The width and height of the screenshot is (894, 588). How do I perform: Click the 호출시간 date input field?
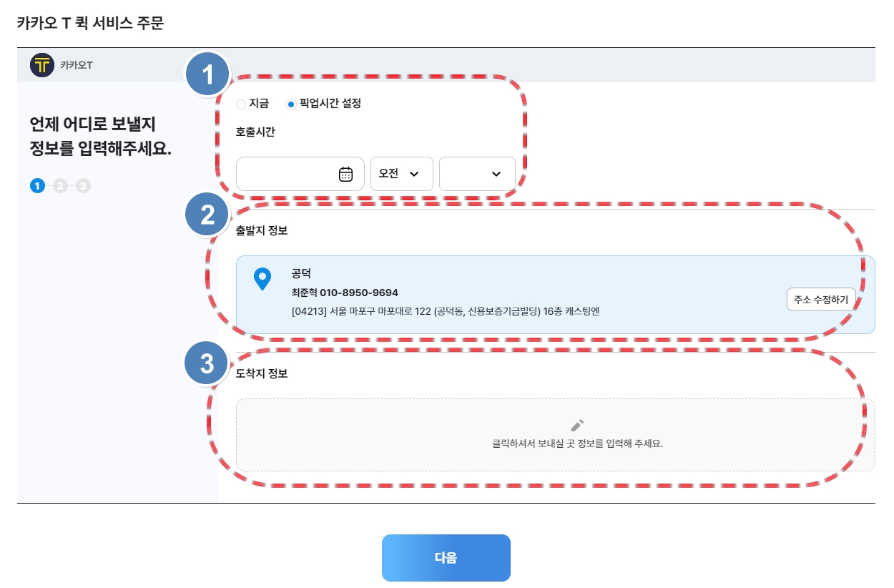pos(300,174)
